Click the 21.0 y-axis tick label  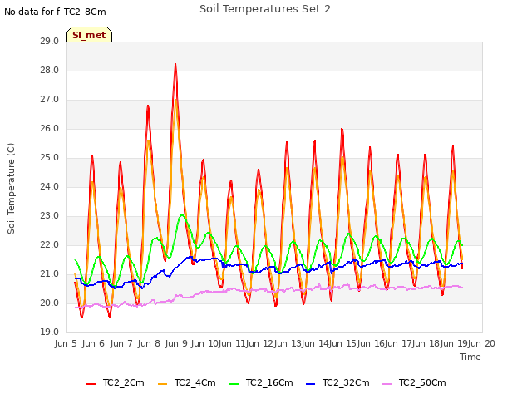[50, 274]
